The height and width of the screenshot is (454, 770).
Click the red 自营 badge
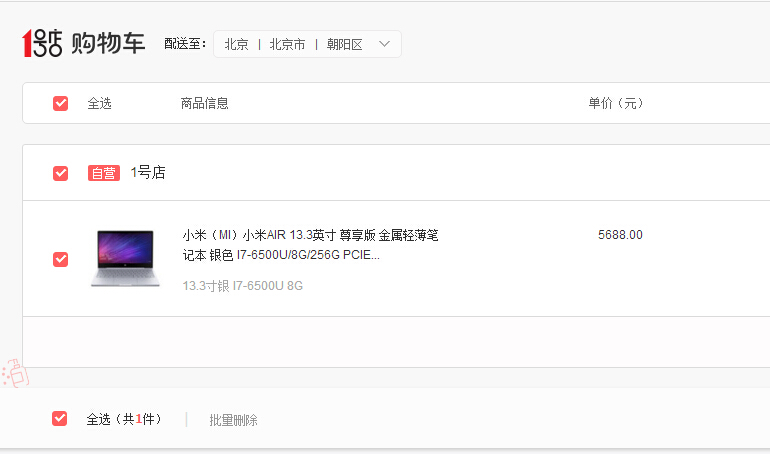coord(104,173)
